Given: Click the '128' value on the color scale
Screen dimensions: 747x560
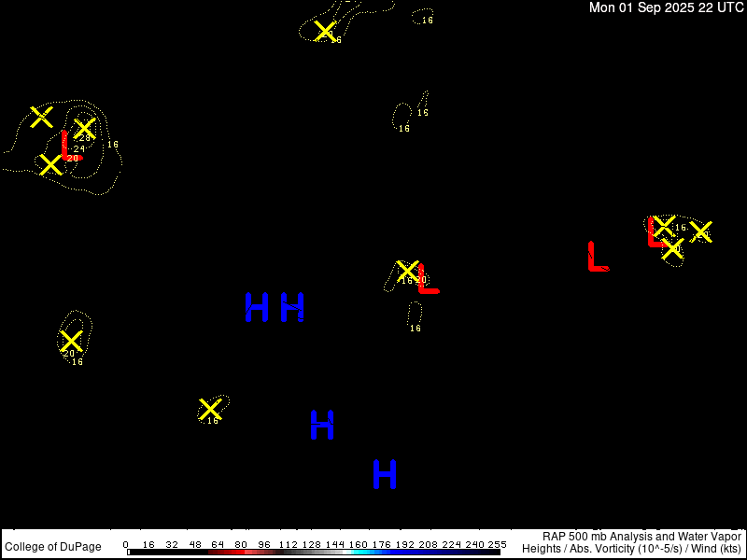Looking at the screenshot, I should click(x=311, y=544).
